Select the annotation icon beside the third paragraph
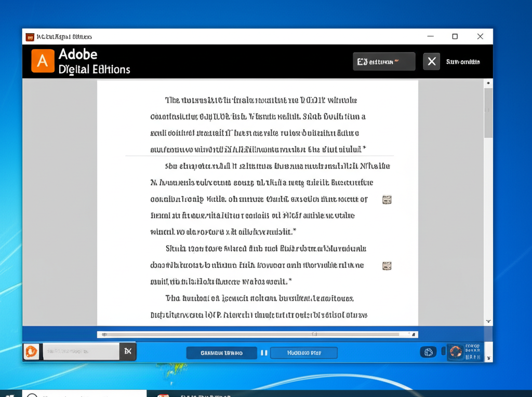This screenshot has width=532, height=397. [x=387, y=266]
